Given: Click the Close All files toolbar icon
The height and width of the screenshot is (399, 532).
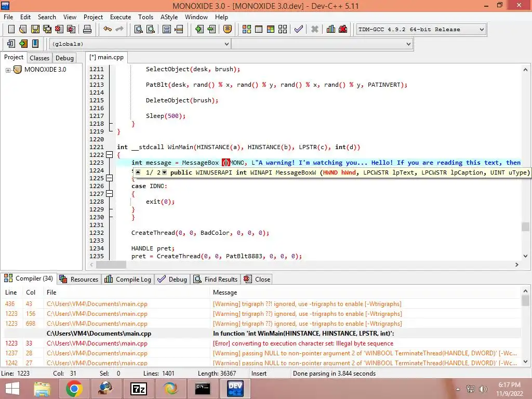Looking at the screenshot, I should click(71, 29).
